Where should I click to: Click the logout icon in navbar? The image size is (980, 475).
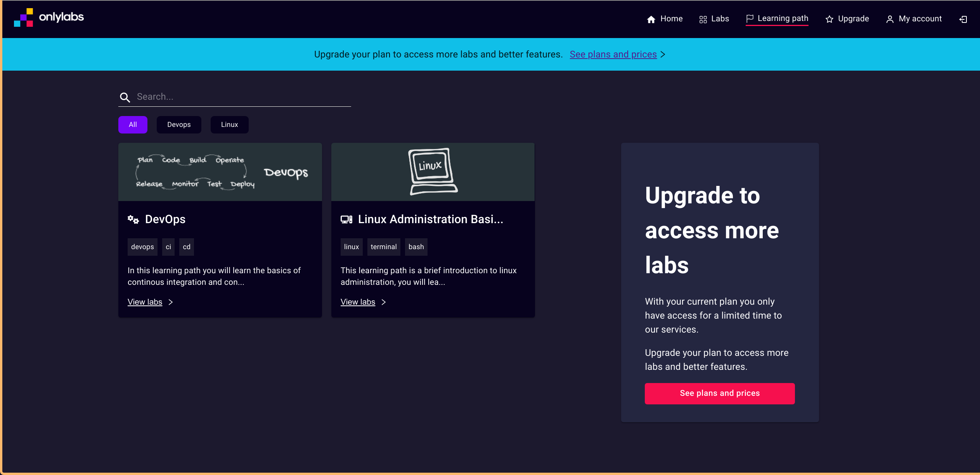pyautogui.click(x=963, y=19)
